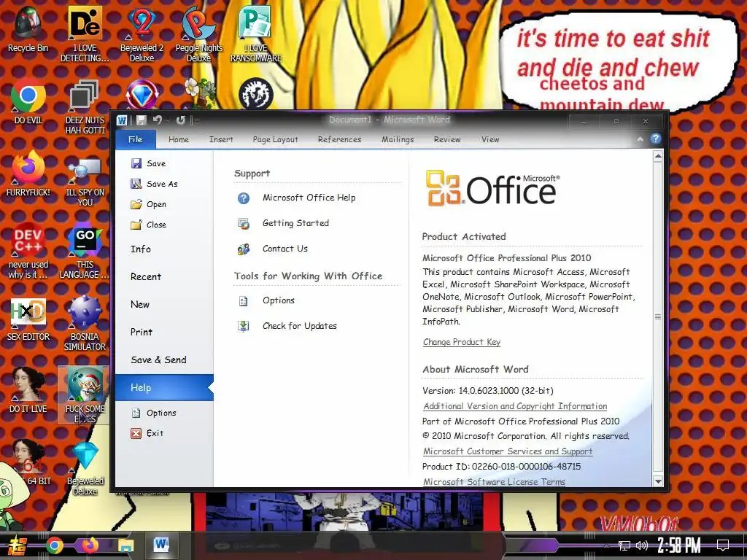Click the Save icon in Word's quick access toolbar
The height and width of the screenshot is (560, 747).
click(x=141, y=120)
